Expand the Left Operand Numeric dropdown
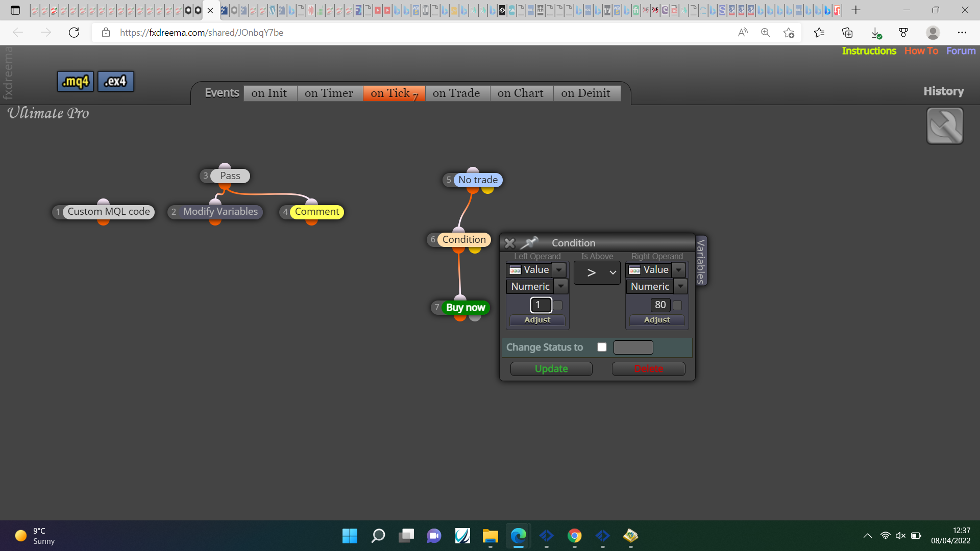 [x=561, y=286]
